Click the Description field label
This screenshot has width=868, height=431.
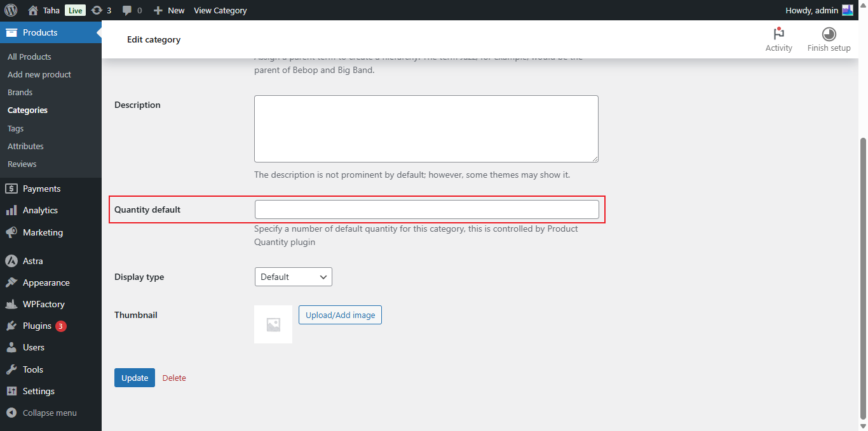point(137,105)
